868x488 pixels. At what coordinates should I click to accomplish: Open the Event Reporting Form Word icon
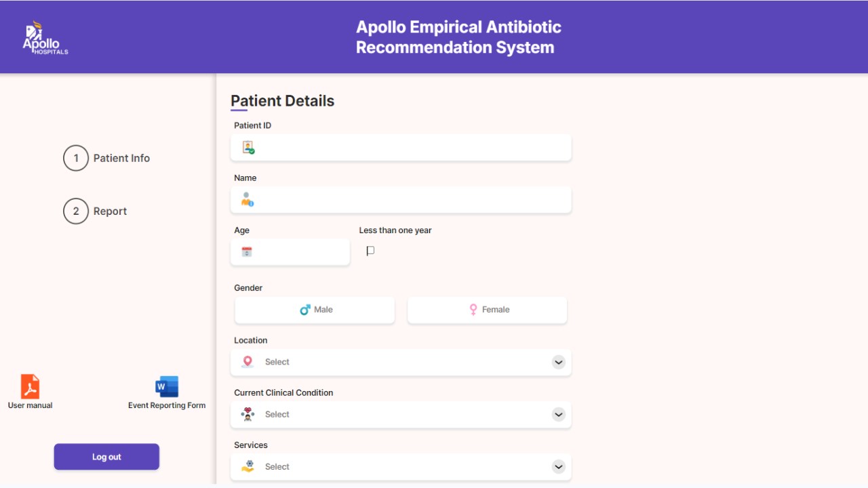(167, 387)
